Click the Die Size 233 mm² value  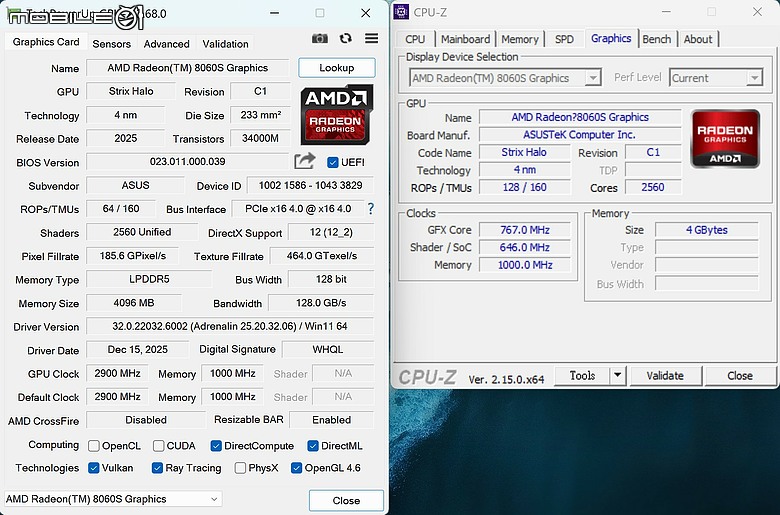tap(260, 115)
